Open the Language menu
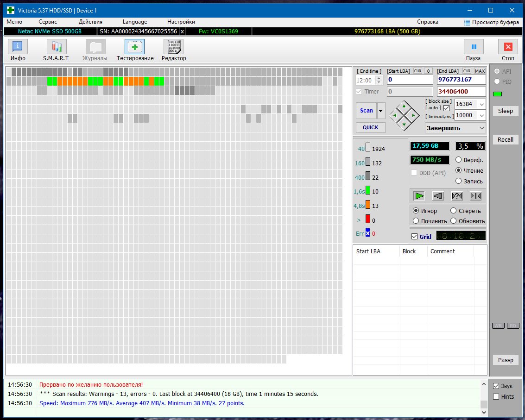 coord(134,22)
